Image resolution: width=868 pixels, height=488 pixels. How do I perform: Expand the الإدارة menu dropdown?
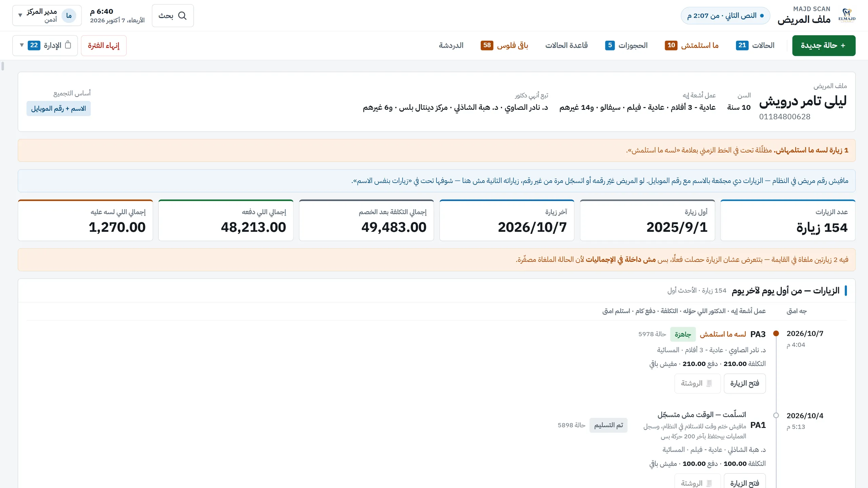pyautogui.click(x=45, y=45)
